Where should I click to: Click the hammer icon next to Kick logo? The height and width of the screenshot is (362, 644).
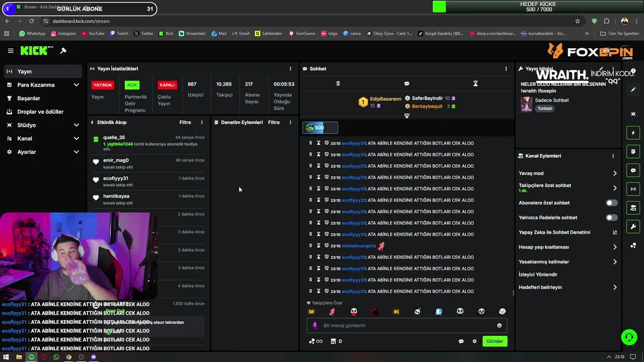coord(63,51)
